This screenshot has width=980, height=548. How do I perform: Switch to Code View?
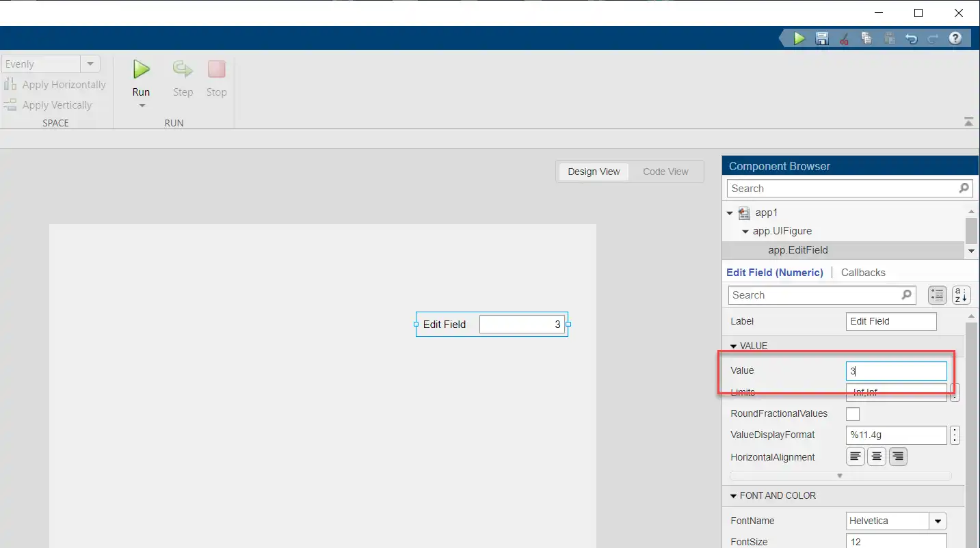pos(665,172)
